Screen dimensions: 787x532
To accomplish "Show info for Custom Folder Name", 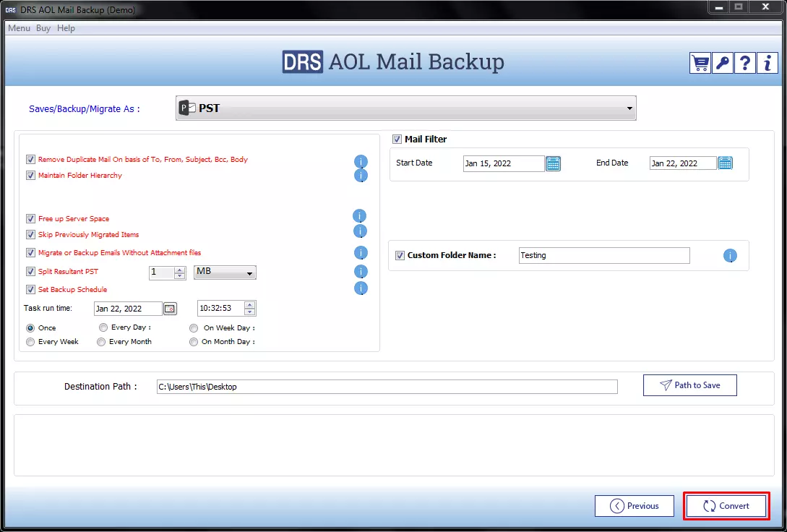I will pos(731,255).
